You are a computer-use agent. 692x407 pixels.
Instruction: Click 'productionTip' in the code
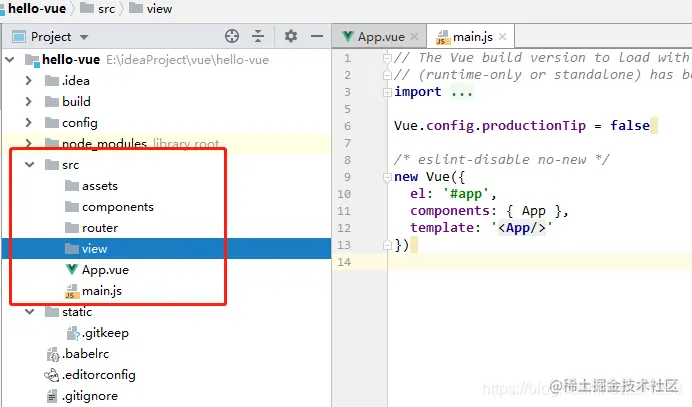pos(534,126)
